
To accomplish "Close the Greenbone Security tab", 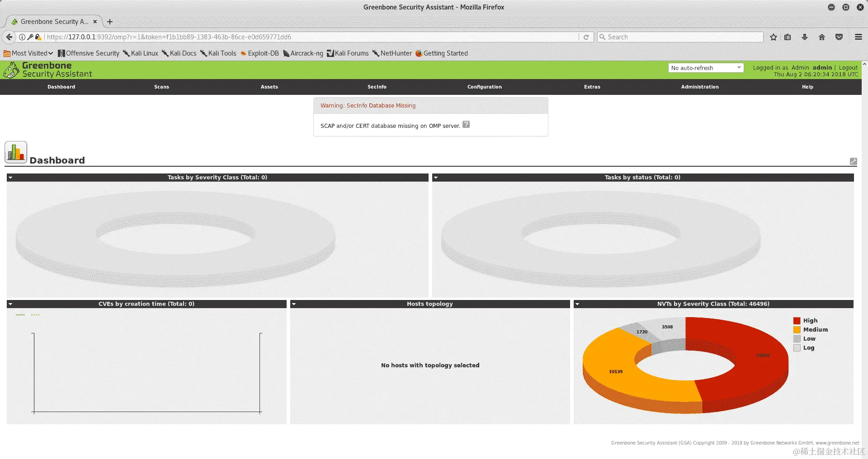I will (x=95, y=22).
